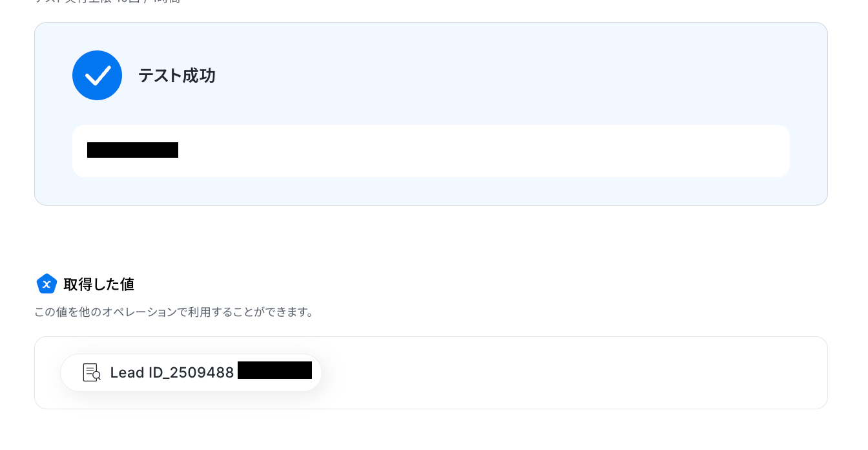
Task: Select the Lead ID_2509488 value chip
Action: click(191, 372)
